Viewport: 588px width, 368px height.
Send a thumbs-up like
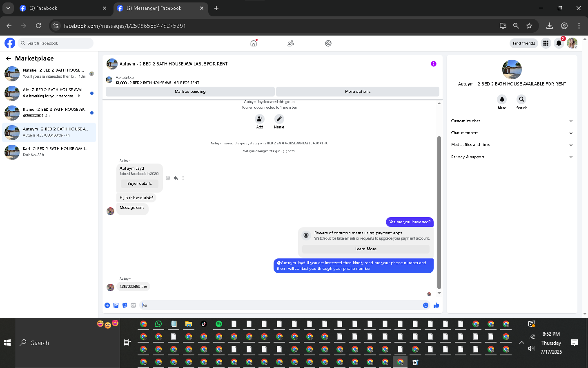[x=436, y=305]
